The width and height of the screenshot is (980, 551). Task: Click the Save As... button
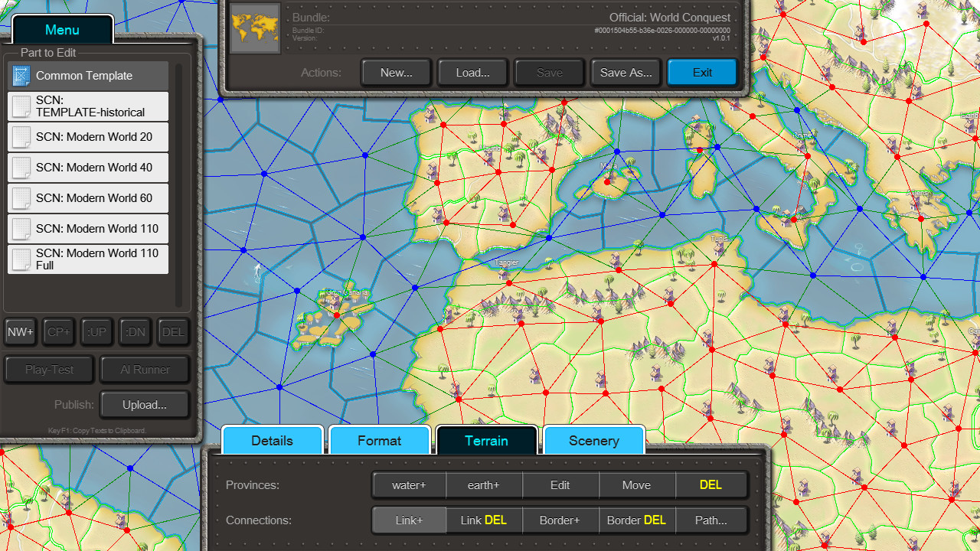coord(626,72)
